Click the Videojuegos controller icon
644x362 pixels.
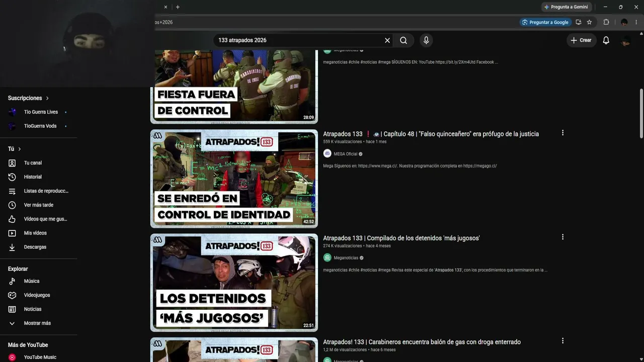click(12, 295)
